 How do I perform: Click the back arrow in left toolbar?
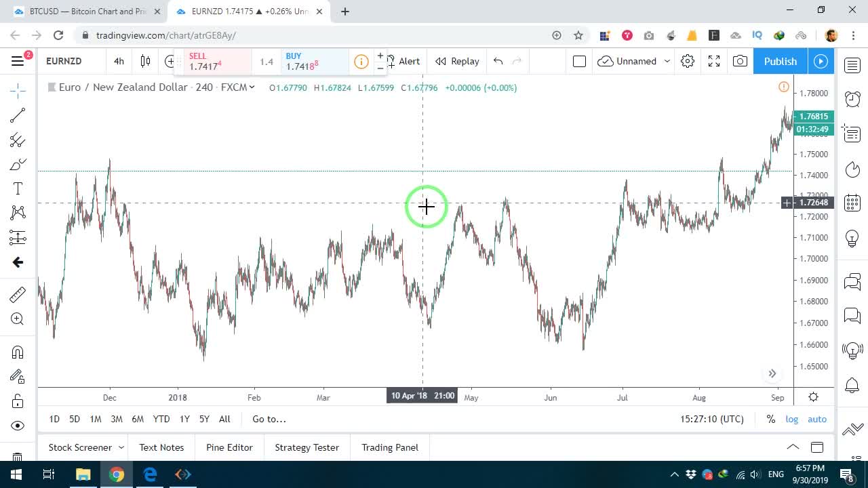[x=18, y=262]
